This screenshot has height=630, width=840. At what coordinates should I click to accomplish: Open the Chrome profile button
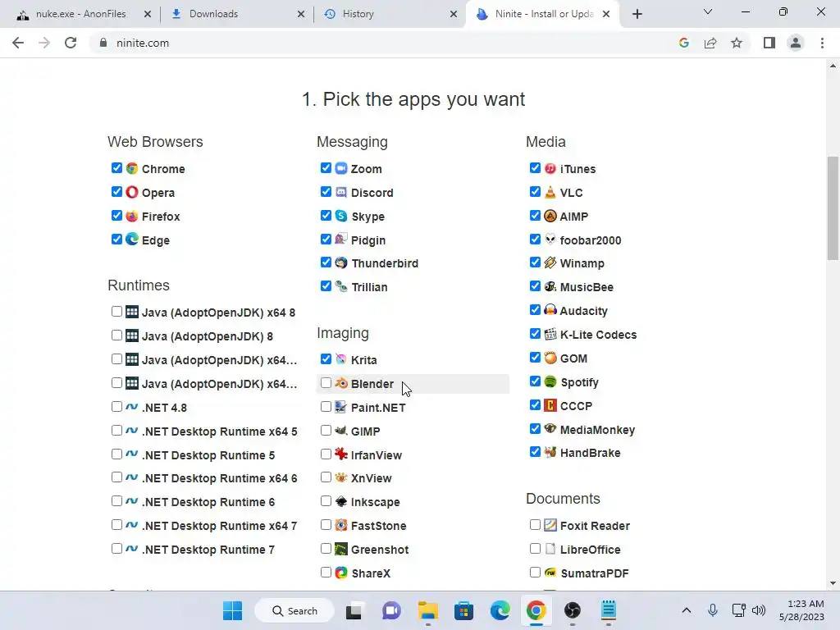pyautogui.click(x=796, y=43)
